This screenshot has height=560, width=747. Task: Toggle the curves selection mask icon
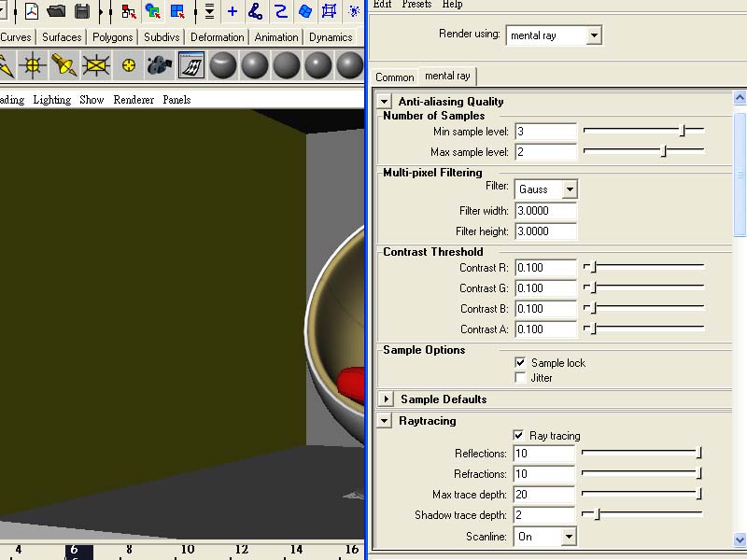(x=281, y=11)
